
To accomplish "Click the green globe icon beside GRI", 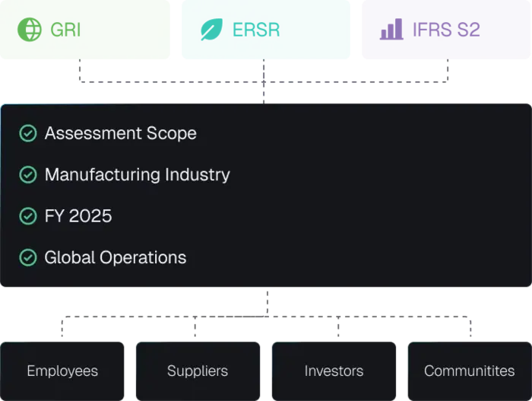I will (x=30, y=30).
